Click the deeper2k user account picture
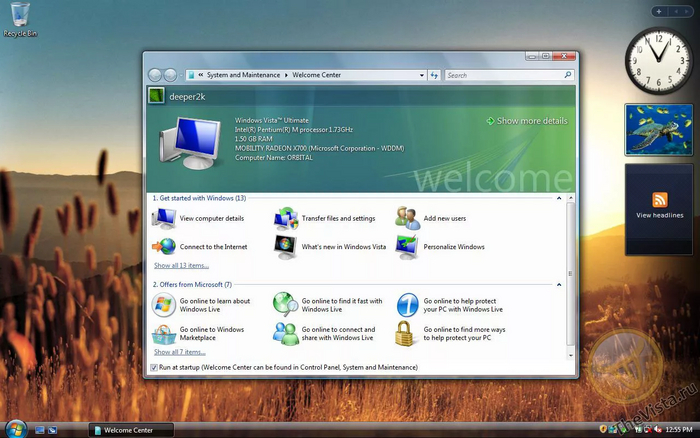The width and height of the screenshot is (700, 438). (x=156, y=96)
